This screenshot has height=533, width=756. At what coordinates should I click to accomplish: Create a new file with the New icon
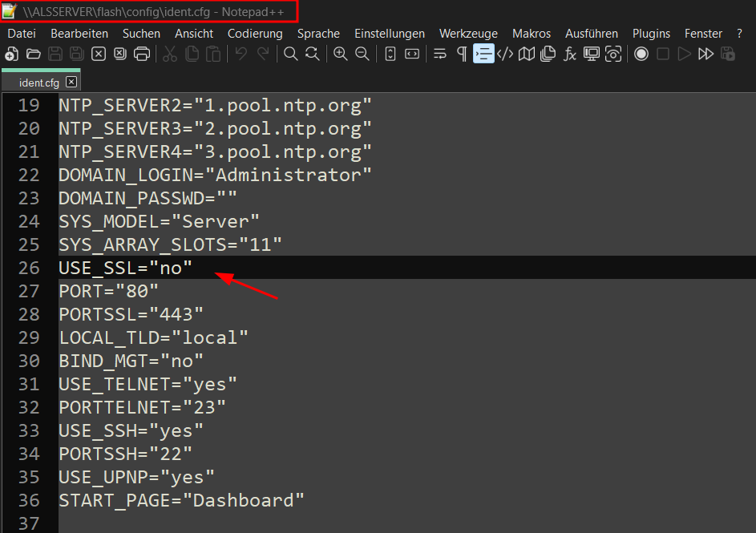click(11, 54)
